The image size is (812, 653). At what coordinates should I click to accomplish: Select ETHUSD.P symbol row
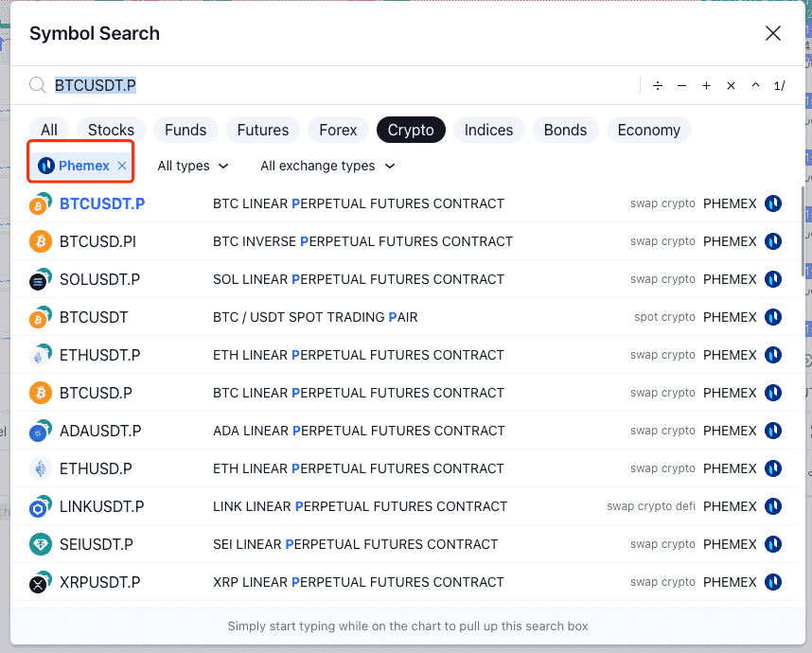(405, 468)
